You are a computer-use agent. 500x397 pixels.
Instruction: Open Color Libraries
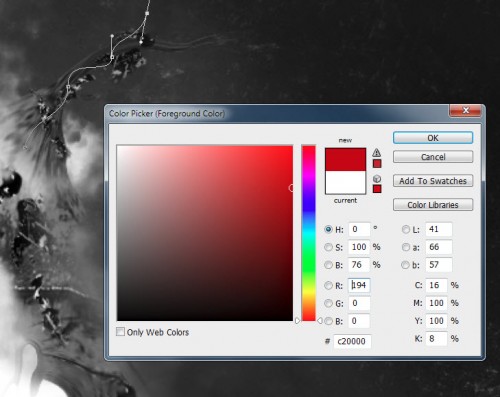433,205
